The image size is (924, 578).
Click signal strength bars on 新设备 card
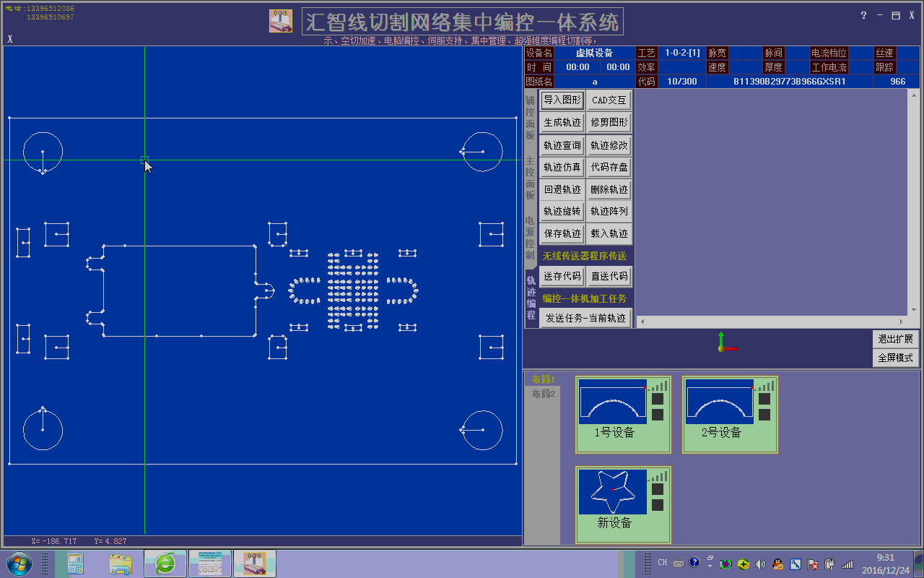(x=658, y=476)
